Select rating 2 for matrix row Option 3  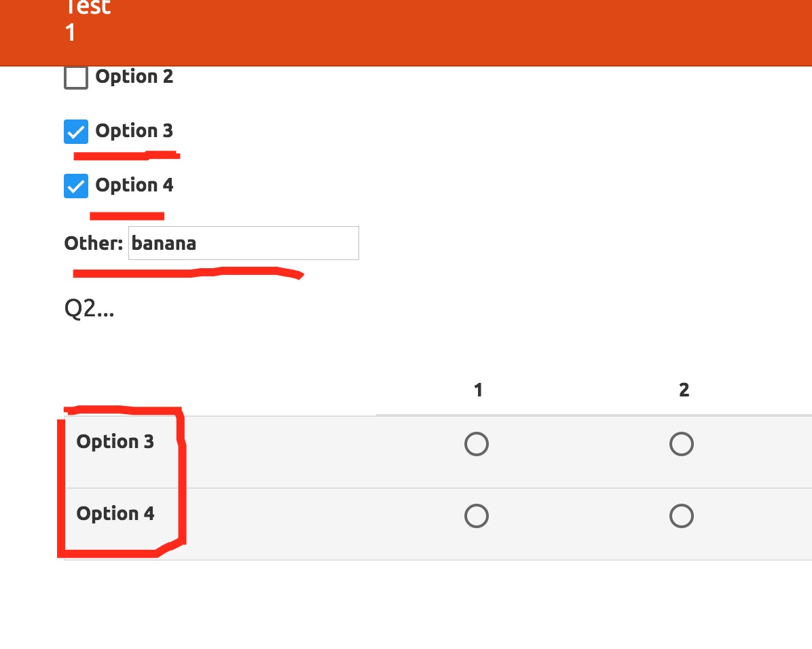682,445
